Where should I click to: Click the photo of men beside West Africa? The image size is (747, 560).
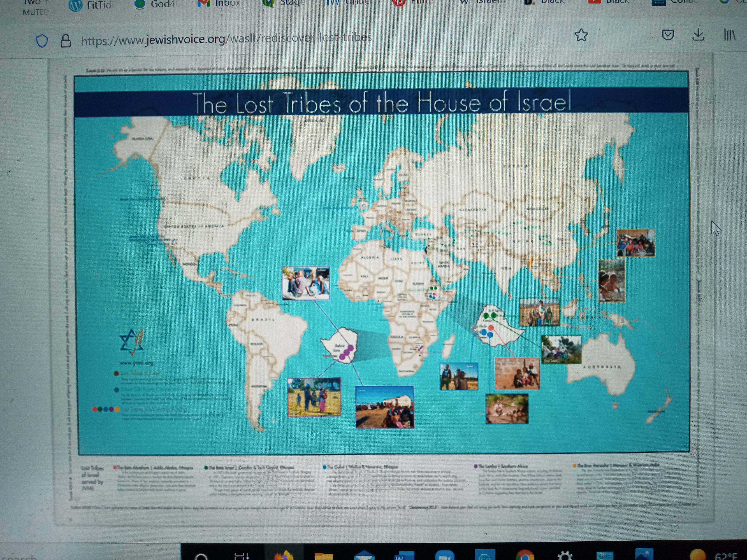[x=306, y=283]
